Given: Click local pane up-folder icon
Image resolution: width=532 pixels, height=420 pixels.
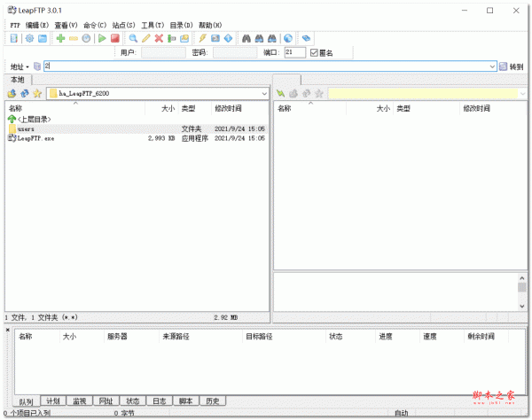Looking at the screenshot, I should pyautogui.click(x=12, y=93).
